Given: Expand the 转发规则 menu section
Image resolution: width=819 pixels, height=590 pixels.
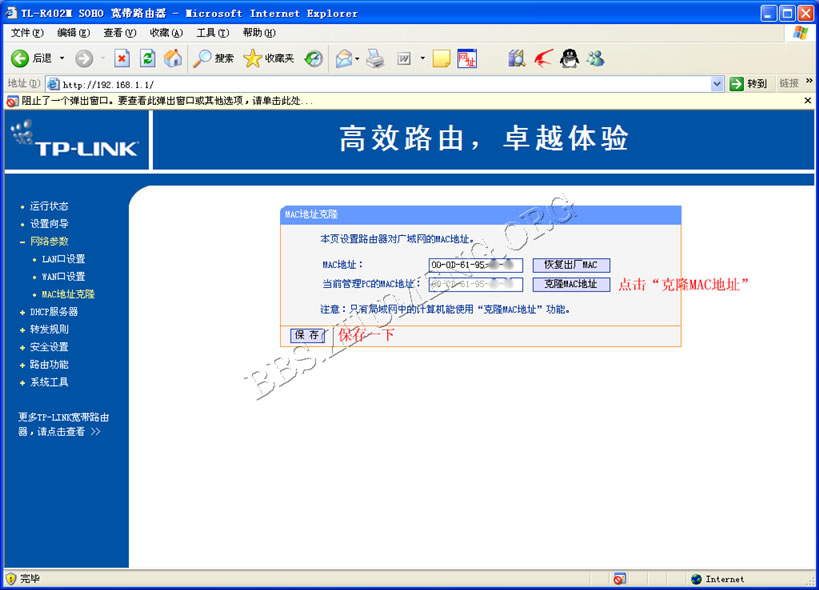Looking at the screenshot, I should coord(22,330).
